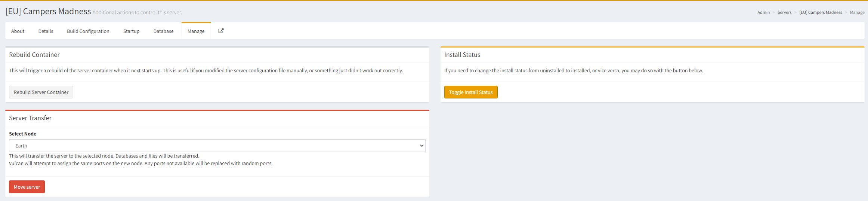Click the Rebuild Container panel heading

(34, 55)
